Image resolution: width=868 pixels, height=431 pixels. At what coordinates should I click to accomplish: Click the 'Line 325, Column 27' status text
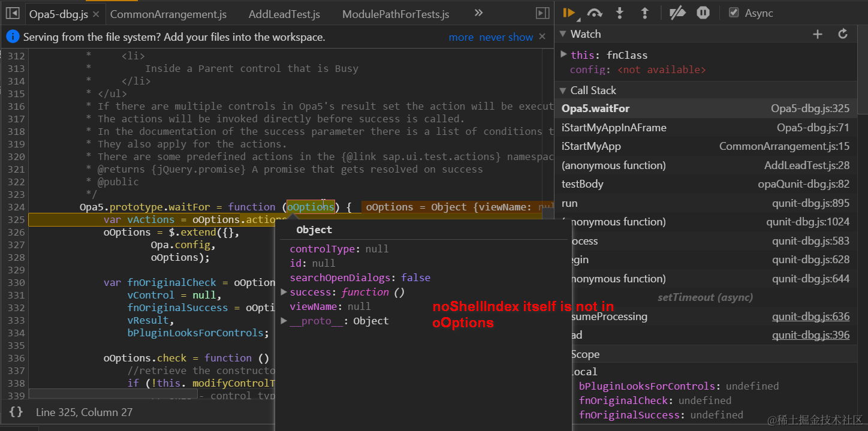(x=84, y=412)
